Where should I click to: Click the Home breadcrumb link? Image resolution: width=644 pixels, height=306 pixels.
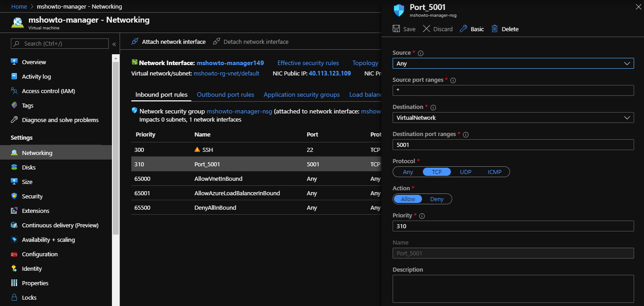[x=19, y=7]
